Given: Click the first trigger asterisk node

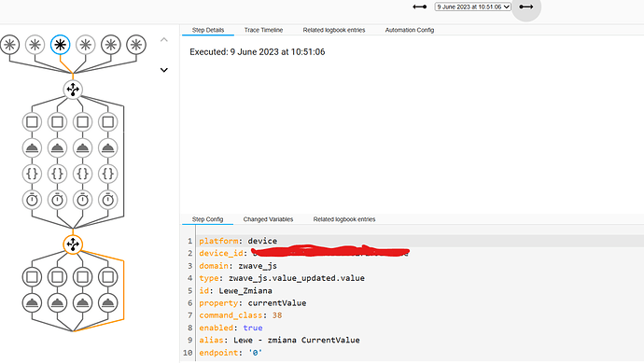Looking at the screenshot, I should (10, 45).
